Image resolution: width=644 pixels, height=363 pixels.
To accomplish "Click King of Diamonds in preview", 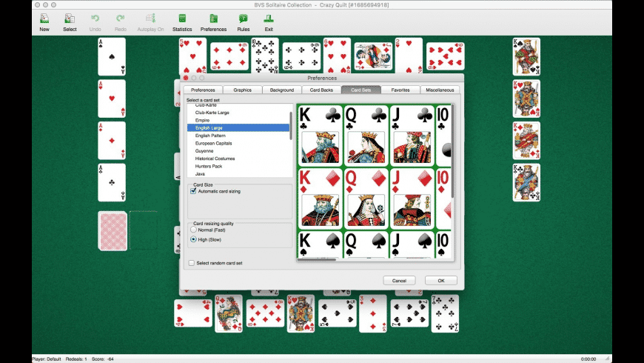I will click(320, 199).
